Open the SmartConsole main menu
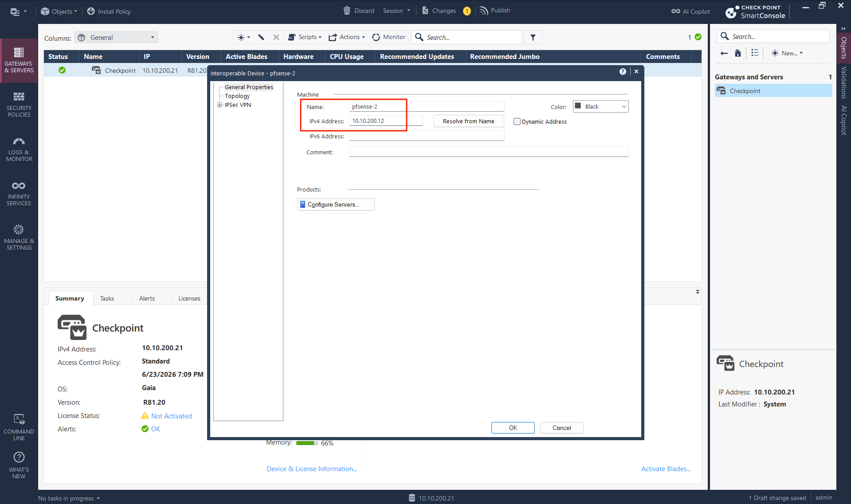 tap(18, 12)
